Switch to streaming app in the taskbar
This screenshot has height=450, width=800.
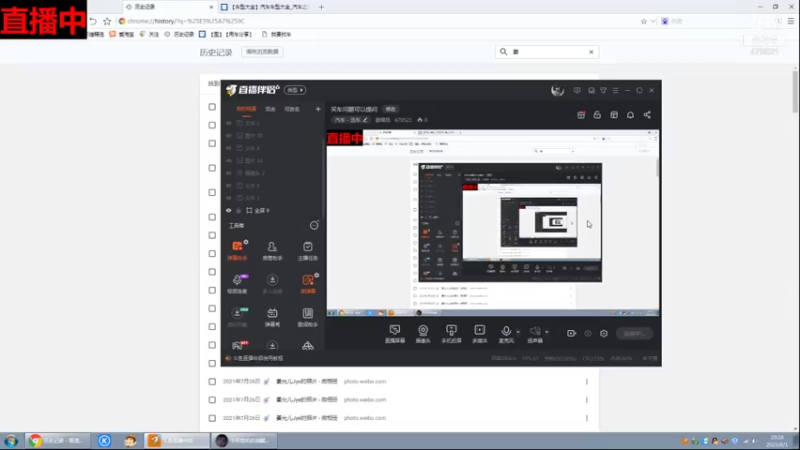177,440
